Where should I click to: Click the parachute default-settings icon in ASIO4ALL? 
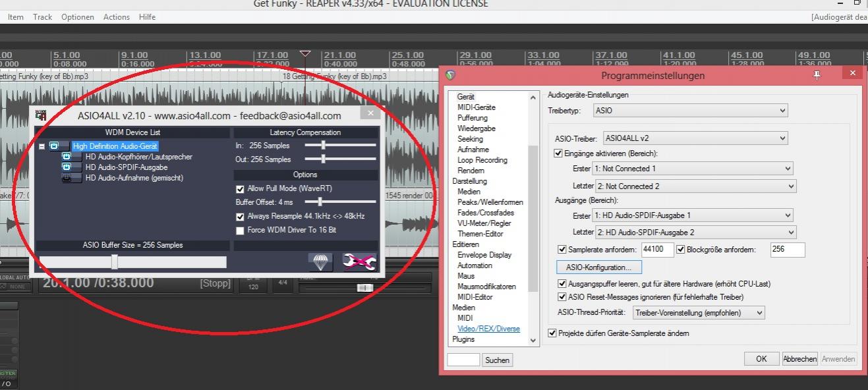tap(320, 262)
